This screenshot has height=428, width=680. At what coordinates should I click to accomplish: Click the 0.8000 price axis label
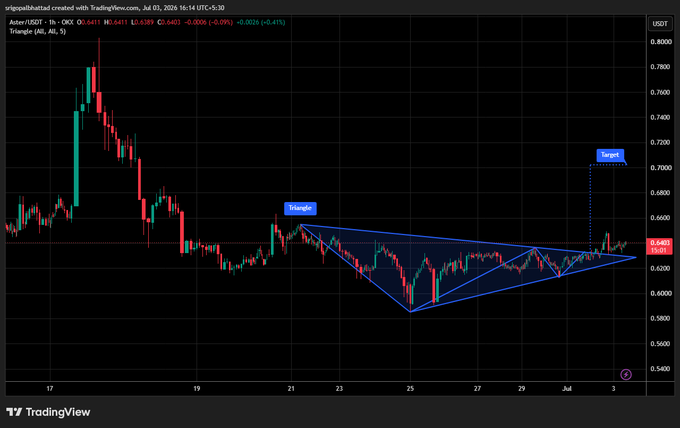[x=660, y=42]
